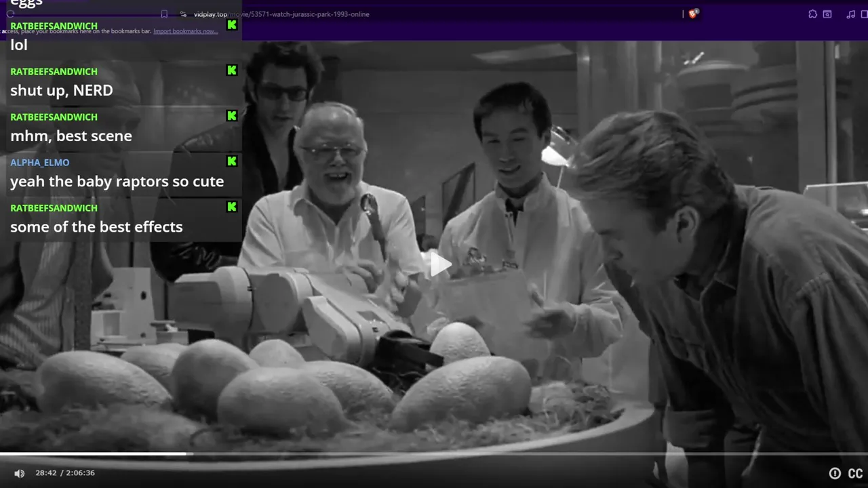Image resolution: width=868 pixels, height=488 pixels.
Task: Click chat message 'some of the best effects'
Action: pyautogui.click(x=96, y=227)
